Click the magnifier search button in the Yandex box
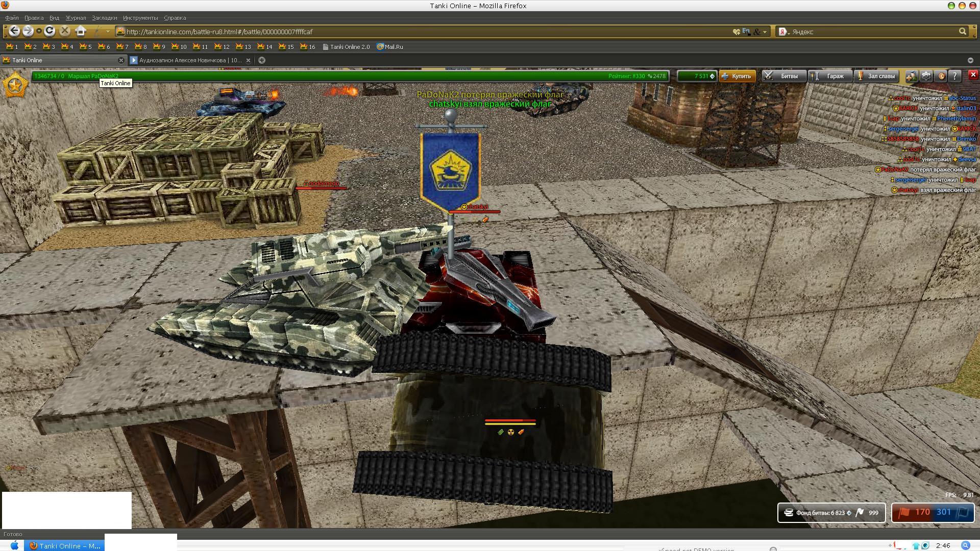 (963, 32)
